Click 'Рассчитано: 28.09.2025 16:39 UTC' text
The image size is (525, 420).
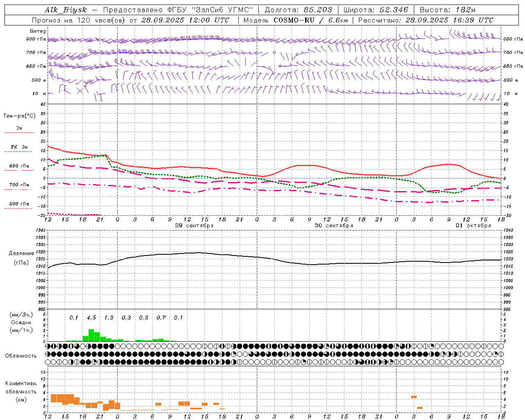(426, 20)
